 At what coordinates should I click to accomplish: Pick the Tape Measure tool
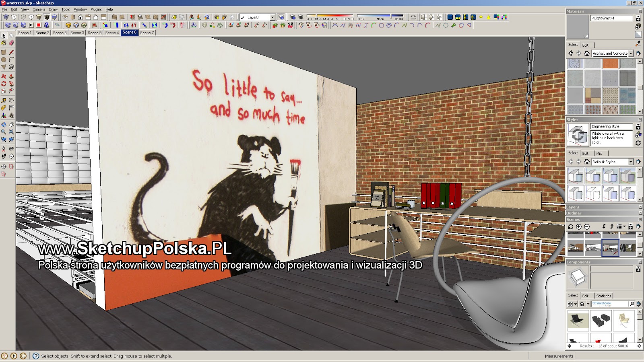point(4,100)
